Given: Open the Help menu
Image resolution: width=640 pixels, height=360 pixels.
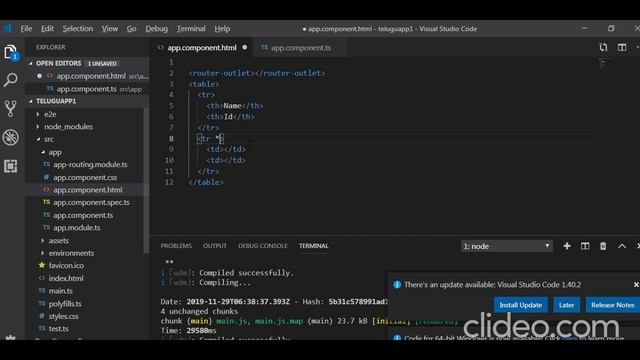Looking at the screenshot, I should click(222, 29).
